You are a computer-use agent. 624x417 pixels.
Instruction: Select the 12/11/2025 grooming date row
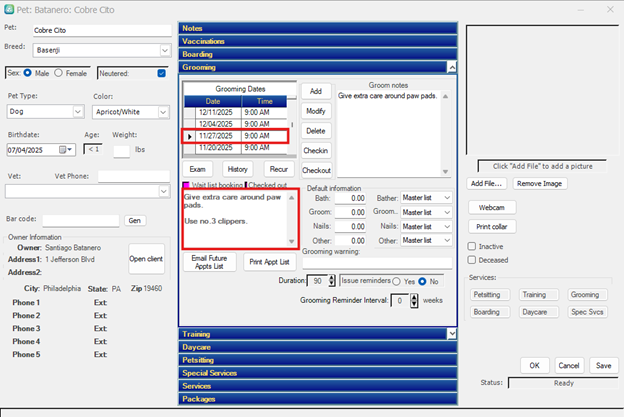(x=235, y=113)
